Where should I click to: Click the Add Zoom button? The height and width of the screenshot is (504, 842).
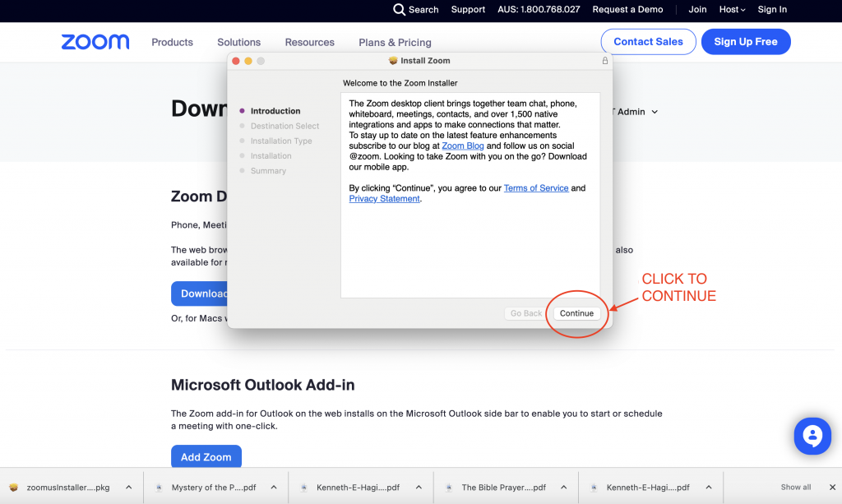(206, 457)
